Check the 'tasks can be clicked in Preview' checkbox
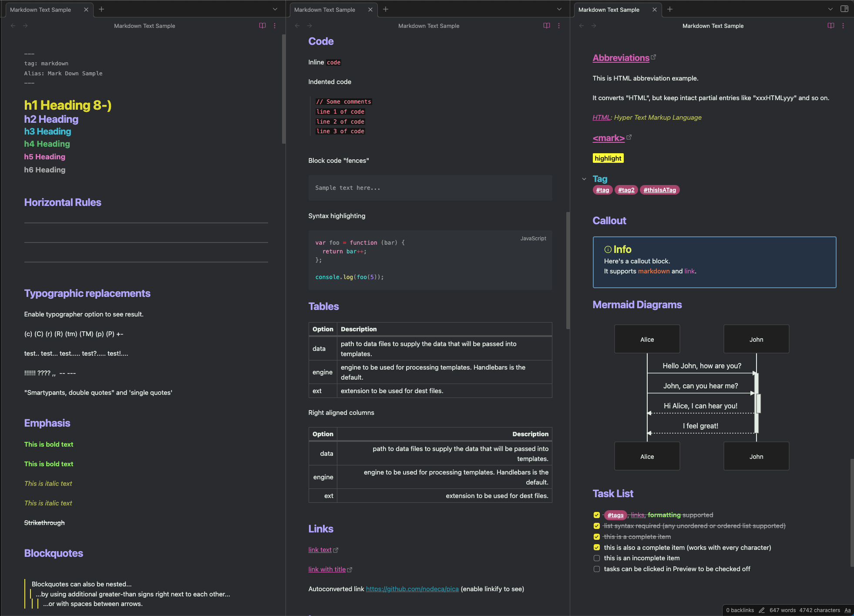 (x=597, y=569)
